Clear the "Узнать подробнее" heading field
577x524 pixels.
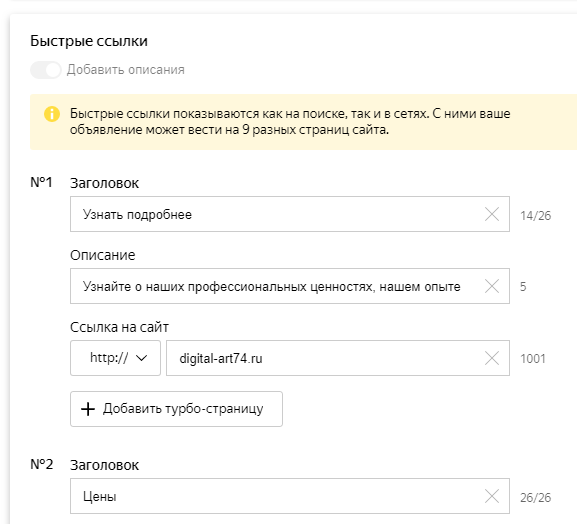[x=492, y=214]
